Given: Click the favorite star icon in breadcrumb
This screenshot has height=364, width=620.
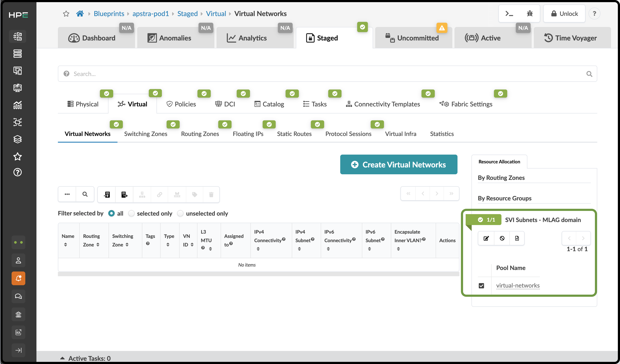Looking at the screenshot, I should pyautogui.click(x=66, y=13).
